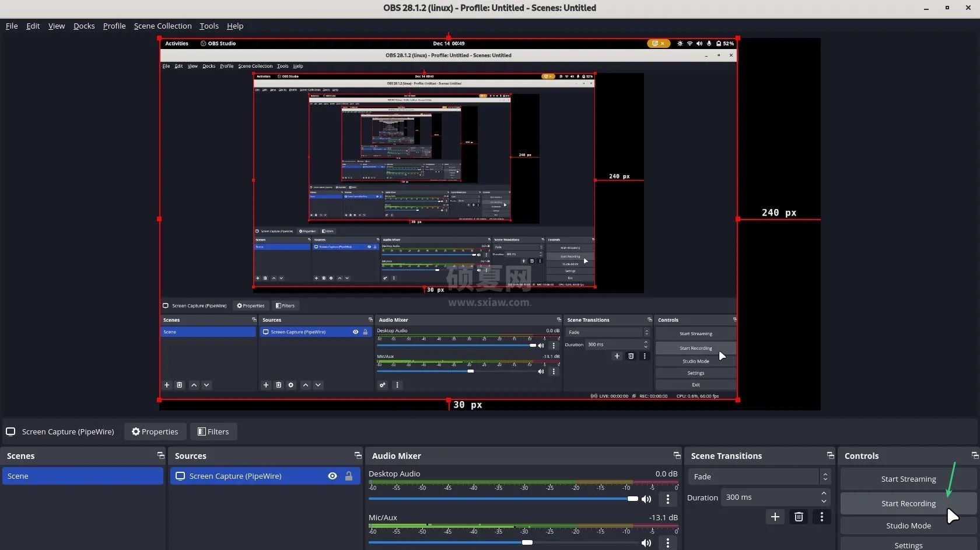Click the Desktop Audio volume slider handle

pos(633,499)
